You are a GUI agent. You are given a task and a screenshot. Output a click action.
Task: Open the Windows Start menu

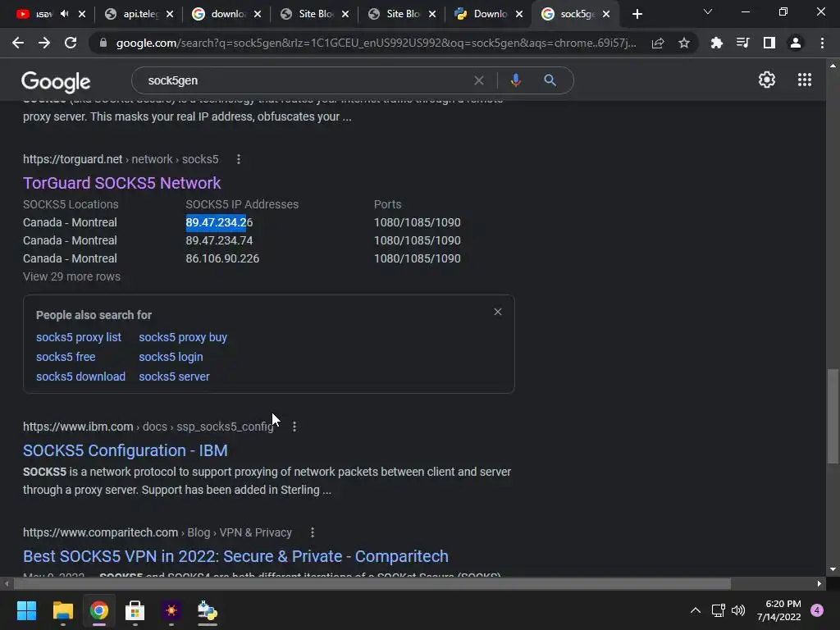[26, 610]
